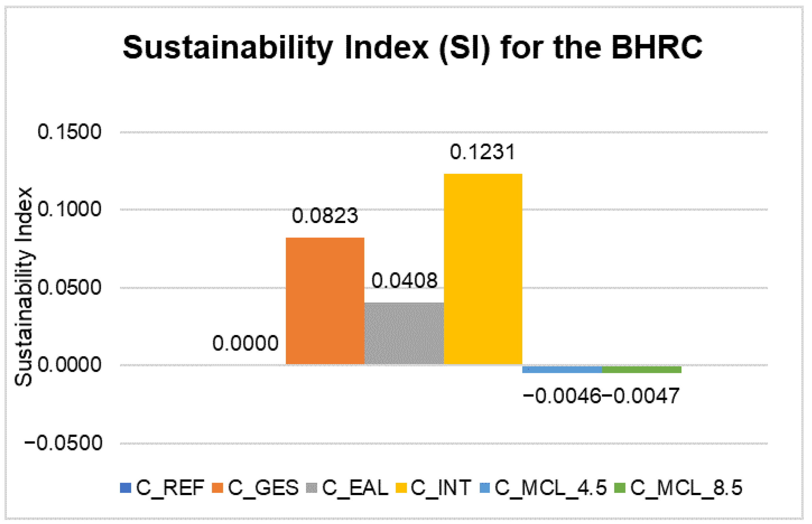Select the 0.0408 data label
This screenshot has width=812, height=524.
pos(404,281)
